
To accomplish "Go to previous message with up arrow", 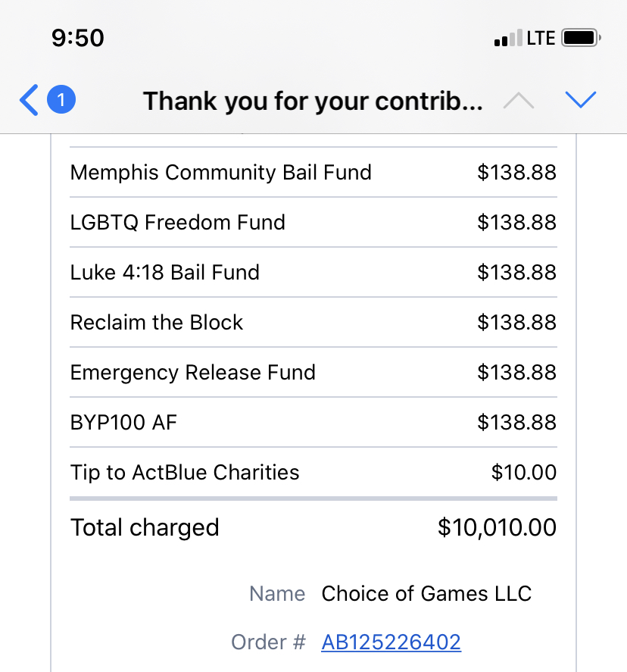I will (x=519, y=101).
